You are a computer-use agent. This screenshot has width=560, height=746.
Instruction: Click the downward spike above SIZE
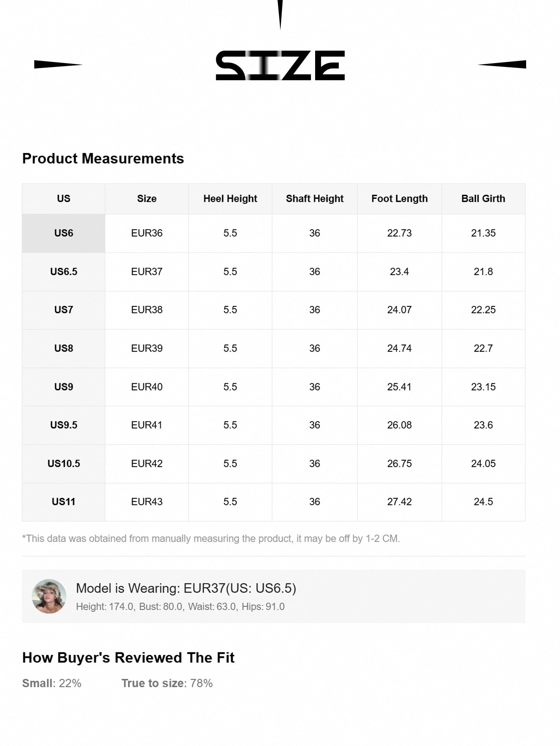point(280,13)
